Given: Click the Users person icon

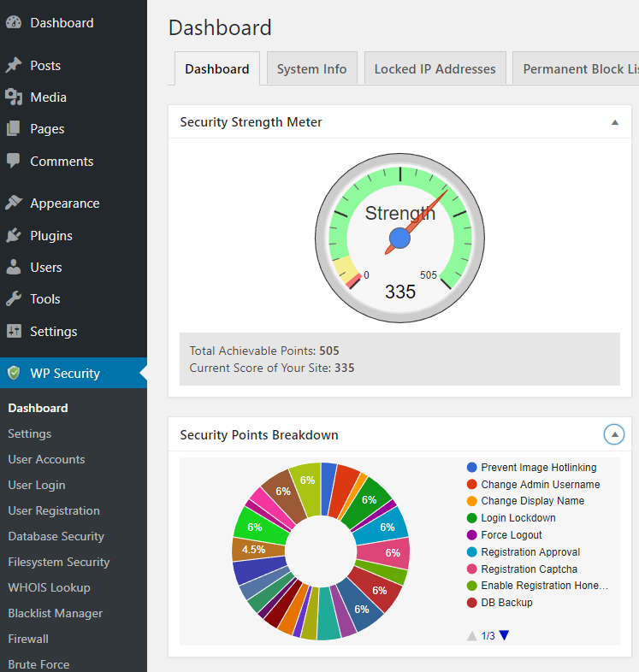Looking at the screenshot, I should (x=14, y=267).
